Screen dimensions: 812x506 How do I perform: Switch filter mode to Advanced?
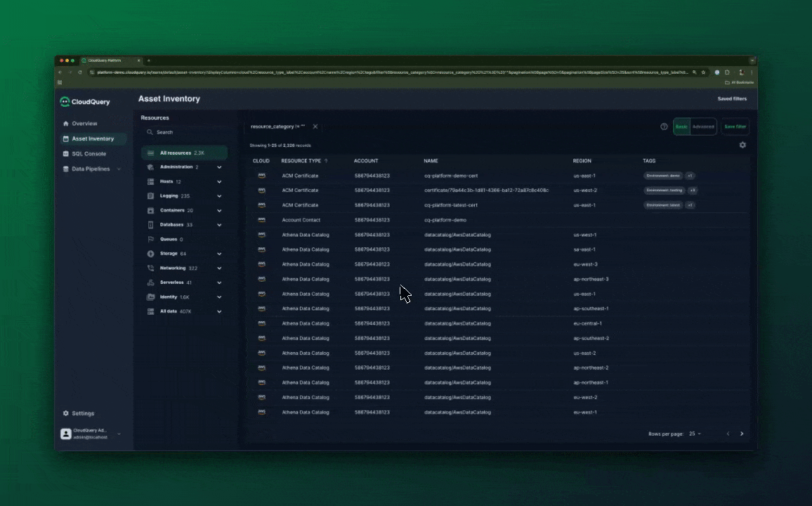click(703, 126)
